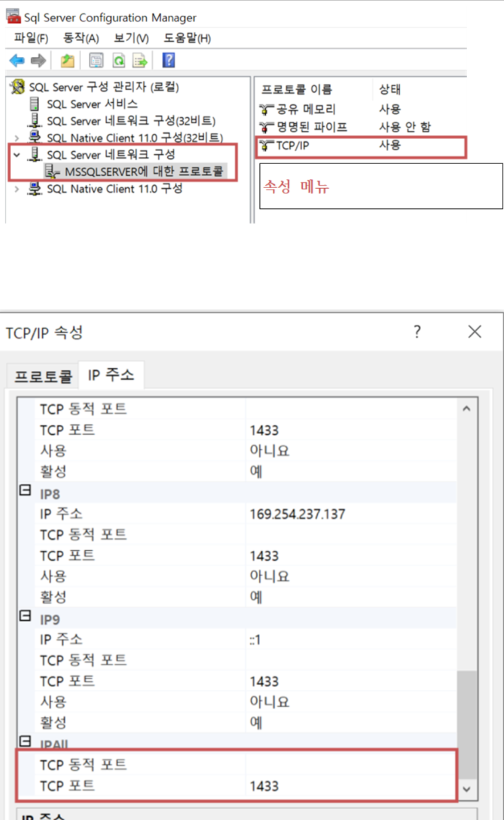
Task: Open the properties sheet toolbar icon
Action: click(x=96, y=60)
